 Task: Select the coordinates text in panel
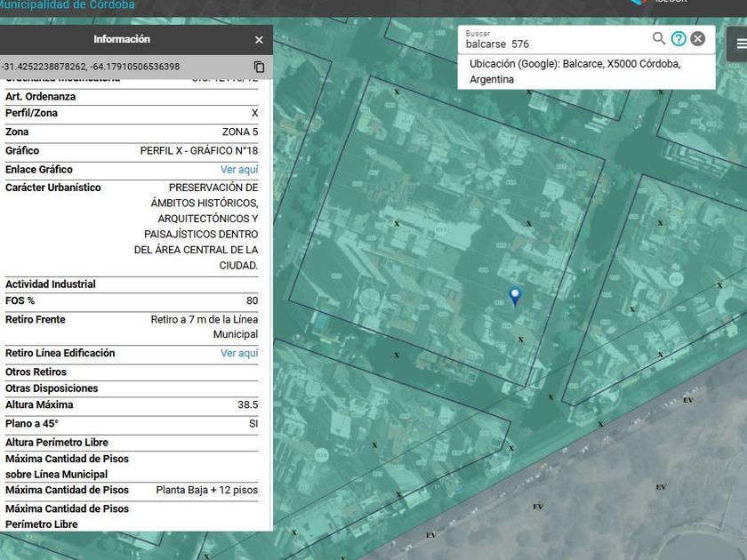pos(91,67)
